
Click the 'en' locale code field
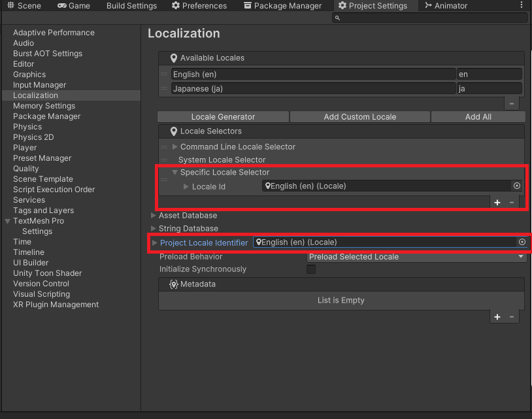pos(490,74)
